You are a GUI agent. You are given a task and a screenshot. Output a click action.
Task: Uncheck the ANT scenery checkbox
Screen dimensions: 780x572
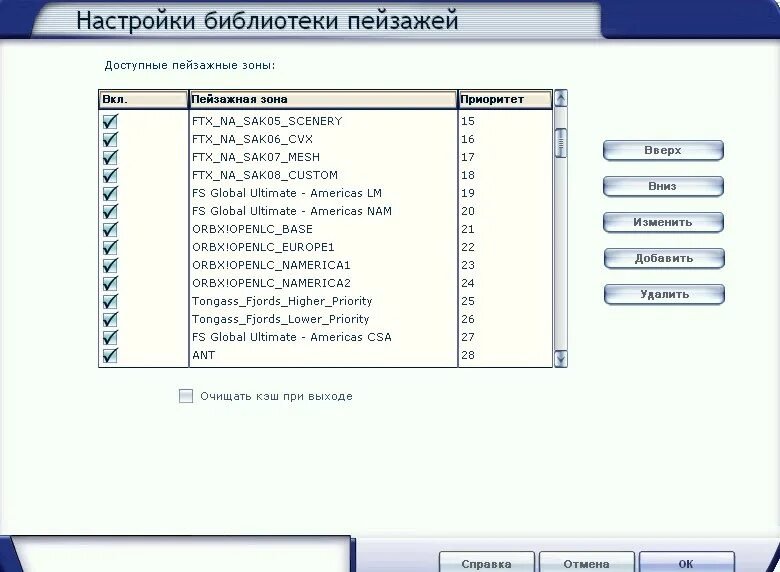[110, 355]
